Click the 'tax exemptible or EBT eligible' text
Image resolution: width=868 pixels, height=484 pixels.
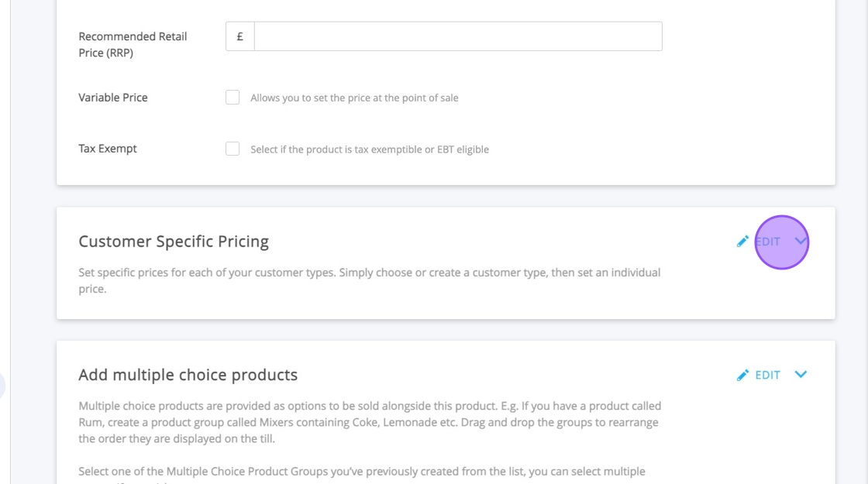pyautogui.click(x=370, y=149)
